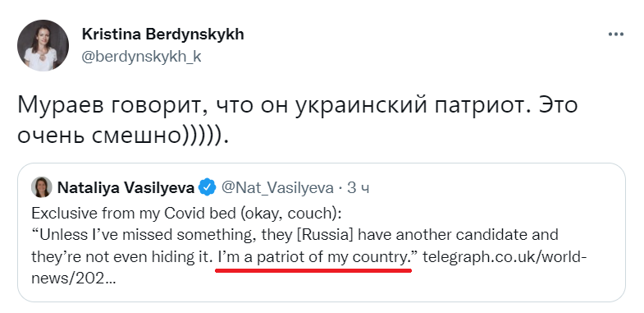This screenshot has height=313, width=644.
Task: Click the text 'очень смешно)))))'
Action: (x=122, y=136)
